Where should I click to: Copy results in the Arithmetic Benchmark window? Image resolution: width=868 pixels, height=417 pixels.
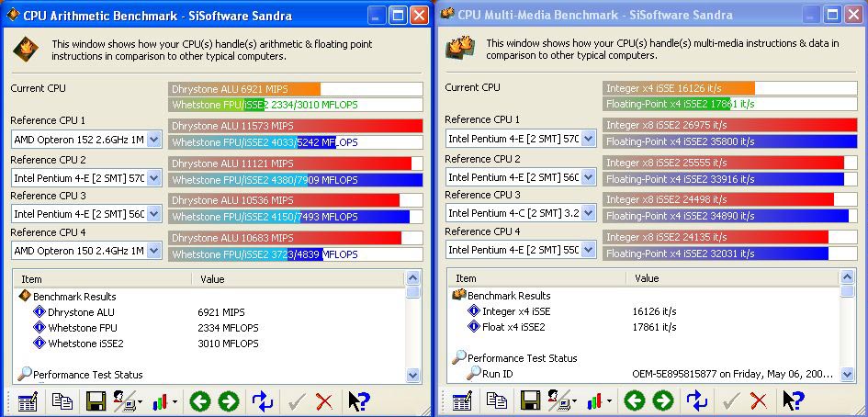pos(62,401)
